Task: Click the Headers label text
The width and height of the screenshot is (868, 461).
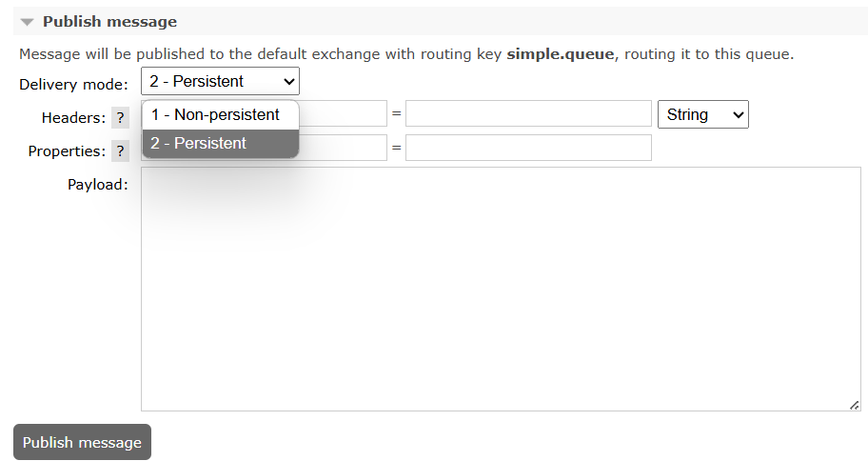Action: coord(73,118)
